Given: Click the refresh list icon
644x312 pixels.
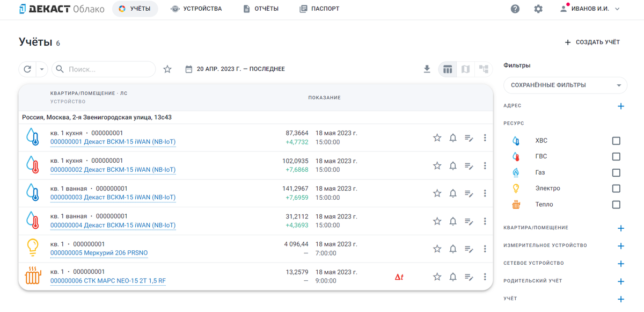Looking at the screenshot, I should pos(27,69).
